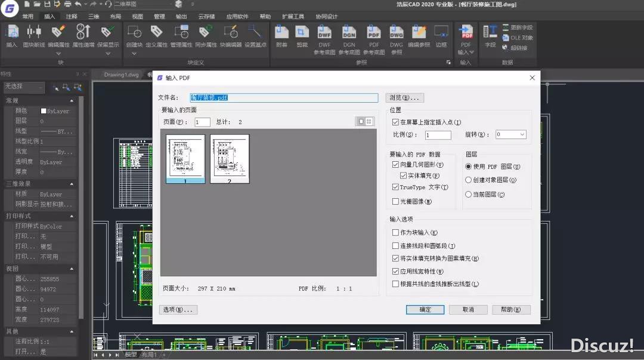The width and height of the screenshot is (644, 360).
Task: Open the 无选择 selection dropdown
Action: tap(24, 87)
